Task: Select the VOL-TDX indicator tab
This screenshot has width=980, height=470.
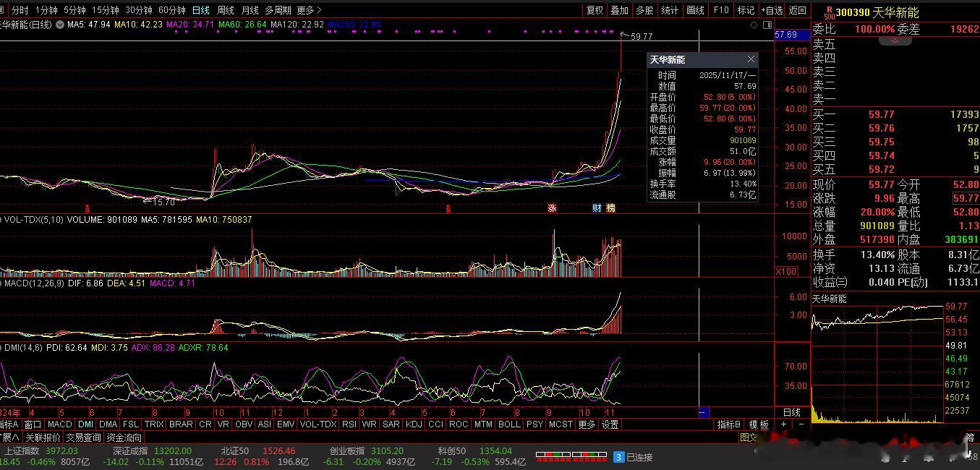Action: click(318, 424)
